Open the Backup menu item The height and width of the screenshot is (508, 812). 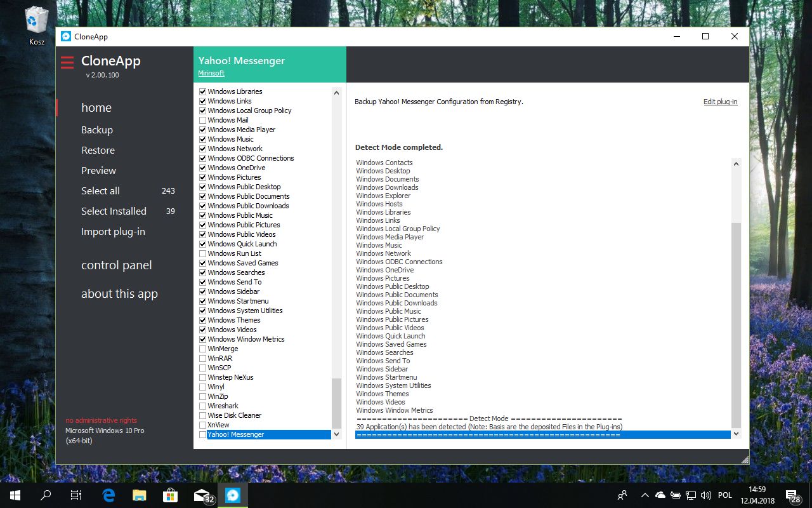click(x=97, y=130)
